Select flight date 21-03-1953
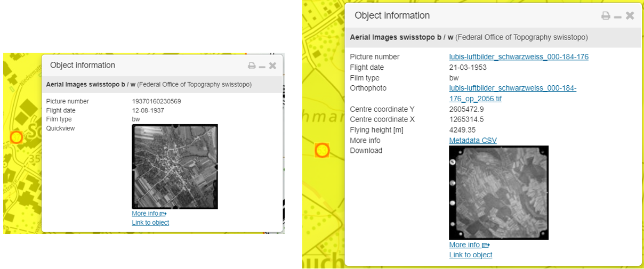Image resolution: width=644 pixels, height=269 pixels. [468, 68]
